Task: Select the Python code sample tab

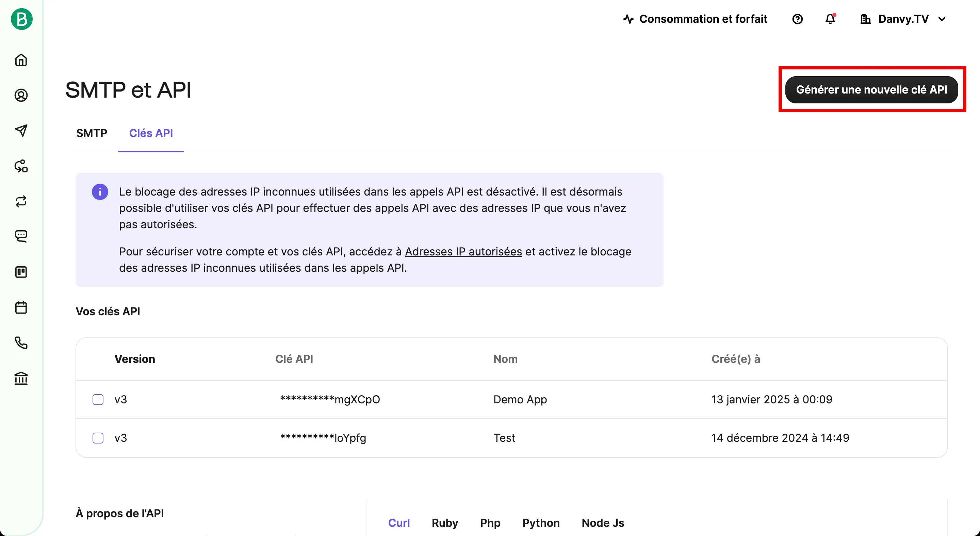Action: point(541,523)
